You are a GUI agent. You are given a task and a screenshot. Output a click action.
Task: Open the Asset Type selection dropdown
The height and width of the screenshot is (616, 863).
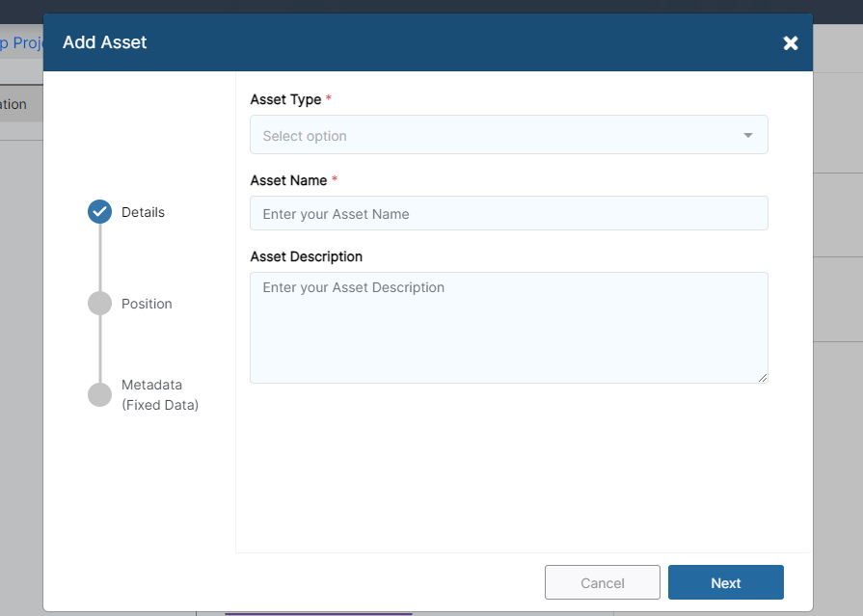tap(509, 135)
